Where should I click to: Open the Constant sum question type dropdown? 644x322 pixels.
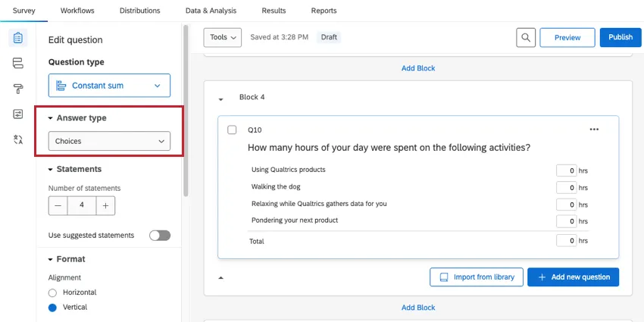(x=109, y=86)
